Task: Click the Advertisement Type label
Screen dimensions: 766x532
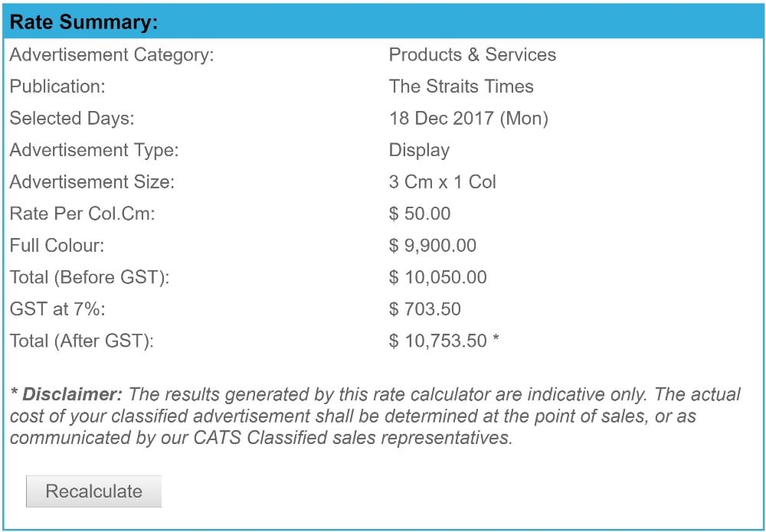Action: tap(93, 150)
